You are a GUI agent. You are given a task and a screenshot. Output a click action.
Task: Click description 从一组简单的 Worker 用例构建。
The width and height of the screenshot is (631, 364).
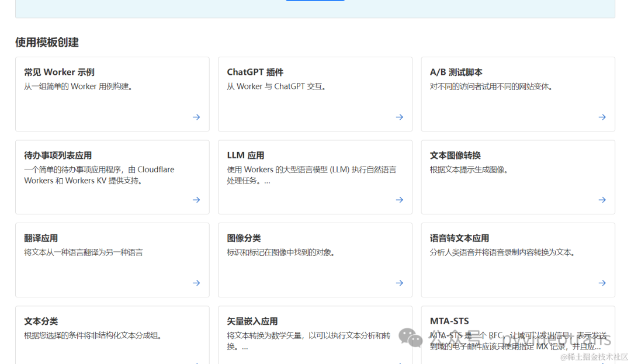pyautogui.click(x=78, y=86)
